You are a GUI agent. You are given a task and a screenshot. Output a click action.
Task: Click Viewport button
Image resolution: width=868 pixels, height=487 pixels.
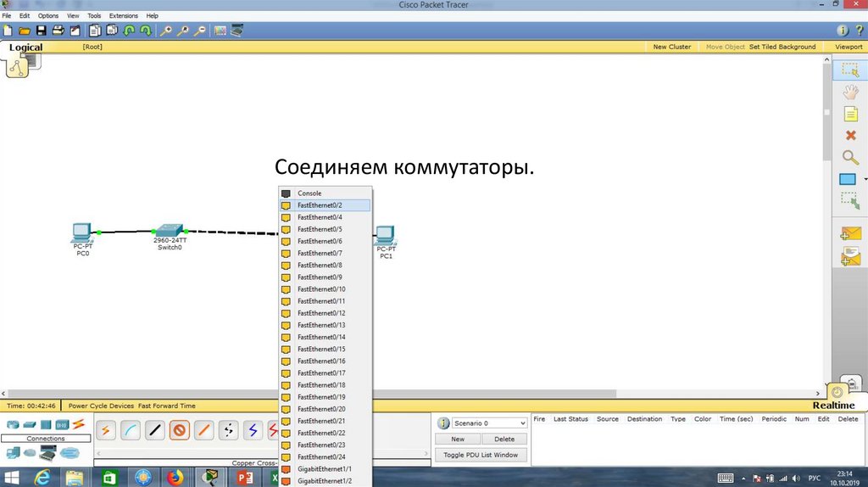click(x=849, y=48)
